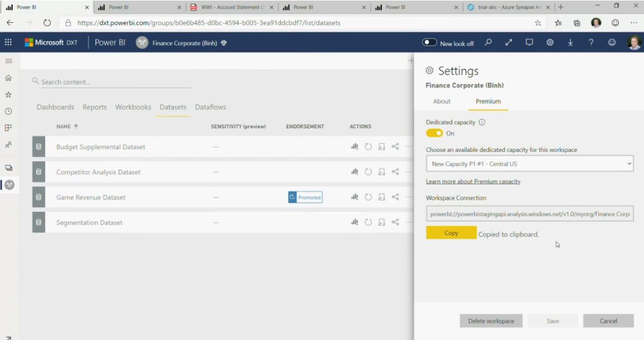The width and height of the screenshot is (644, 340).
Task: Open Favorites star in left sidebar
Action: [8, 95]
